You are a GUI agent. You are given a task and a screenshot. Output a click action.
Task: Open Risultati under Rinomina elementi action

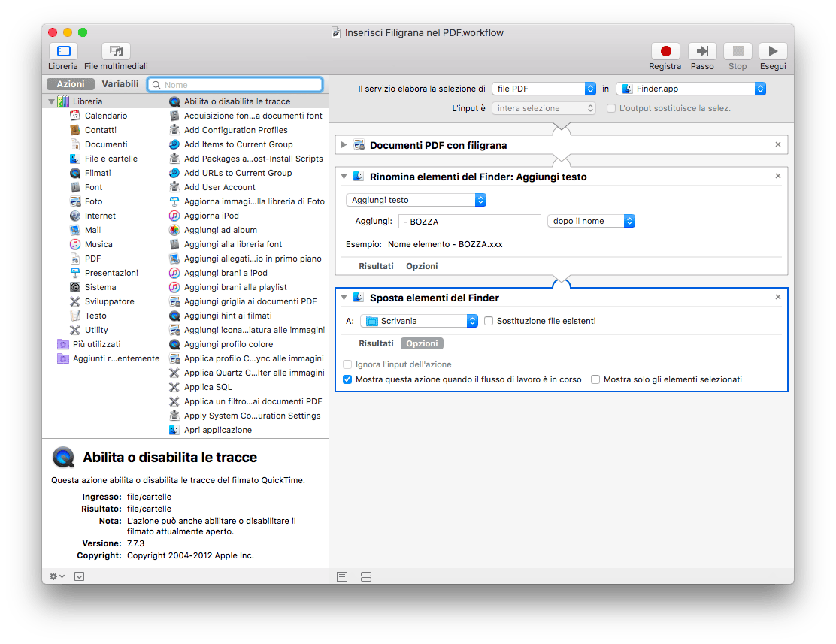376,266
